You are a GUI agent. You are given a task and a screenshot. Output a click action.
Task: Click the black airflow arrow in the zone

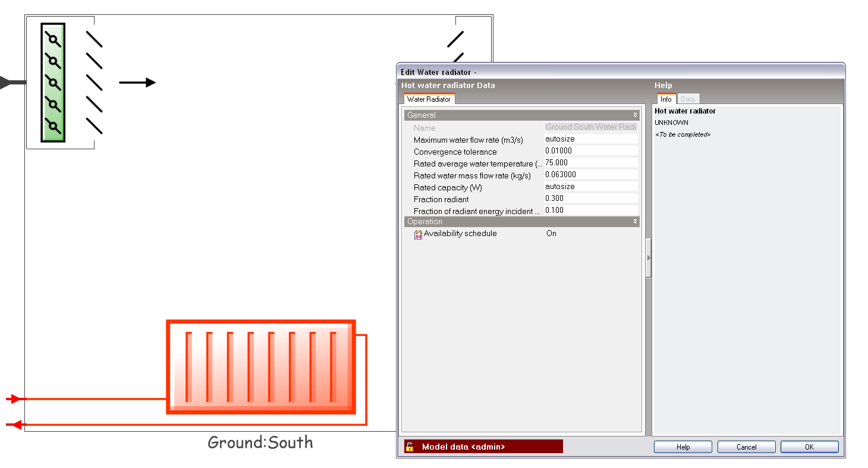pos(137,83)
